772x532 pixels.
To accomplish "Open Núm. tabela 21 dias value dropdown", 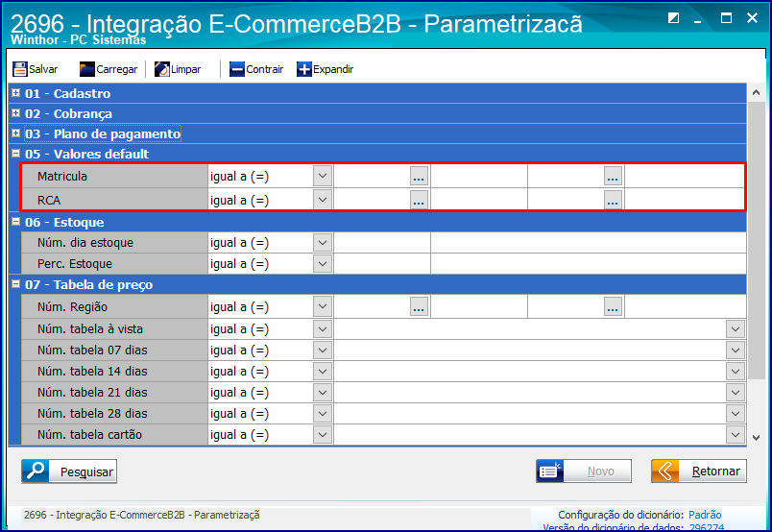I will point(736,392).
